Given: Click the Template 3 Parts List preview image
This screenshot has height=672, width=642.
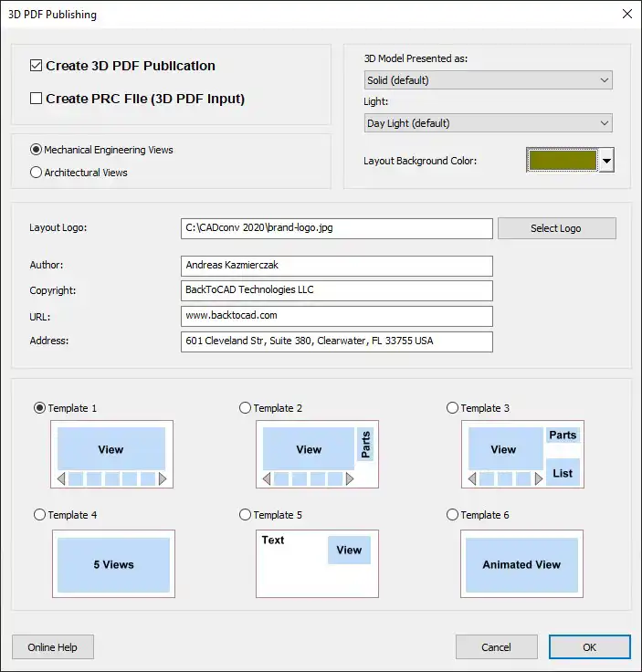Looking at the screenshot, I should point(522,455).
